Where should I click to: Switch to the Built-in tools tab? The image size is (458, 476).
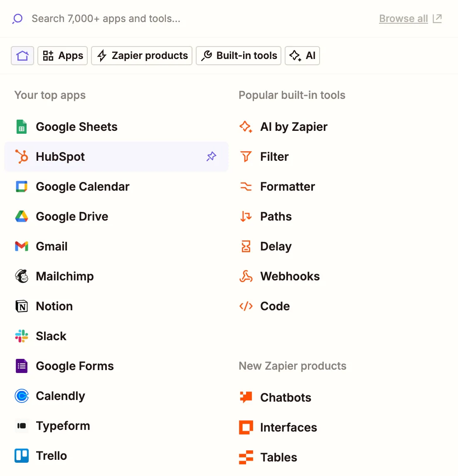[239, 56]
